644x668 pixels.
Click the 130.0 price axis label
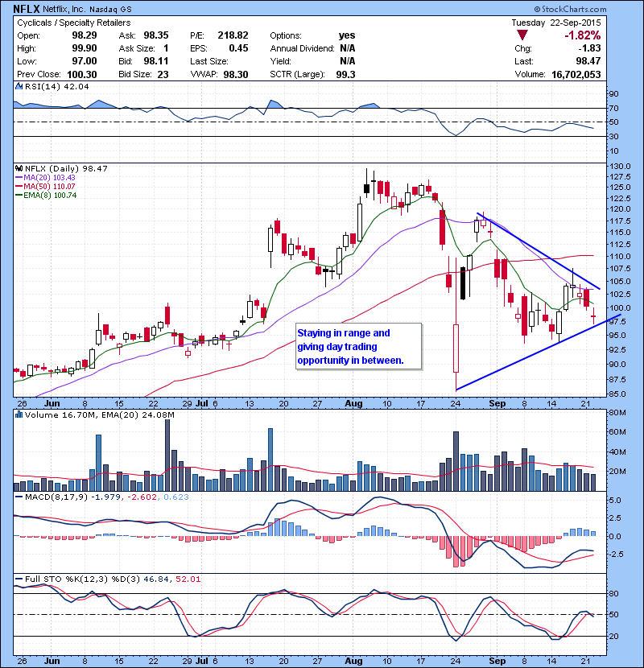[619, 167]
